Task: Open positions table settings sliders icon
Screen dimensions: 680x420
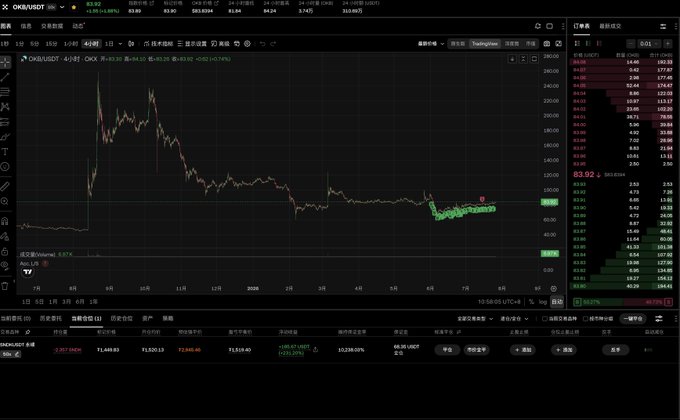Action: (x=659, y=318)
